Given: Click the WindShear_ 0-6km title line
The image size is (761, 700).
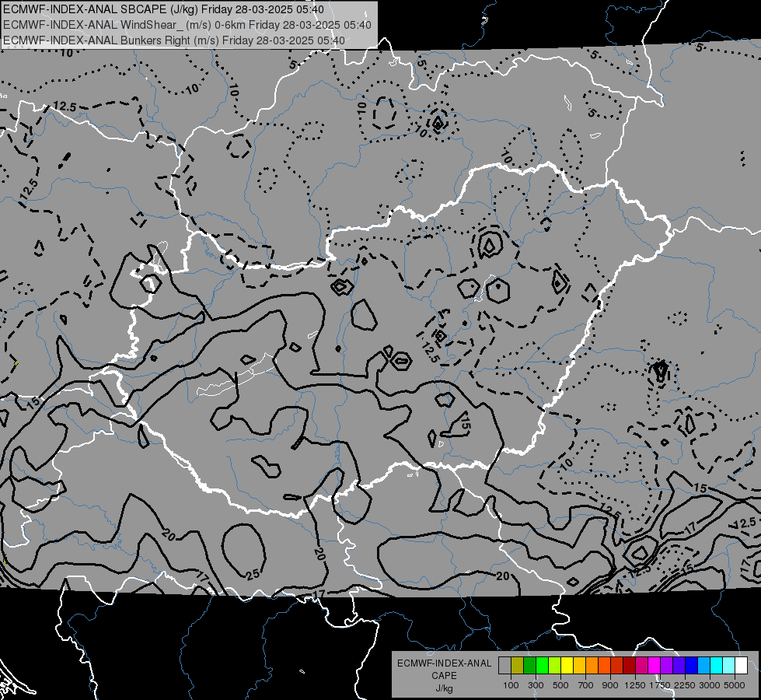Looking at the screenshot, I should coord(187,25).
